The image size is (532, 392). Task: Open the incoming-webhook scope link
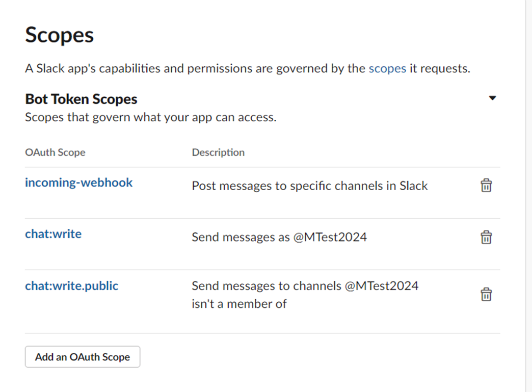pos(78,182)
